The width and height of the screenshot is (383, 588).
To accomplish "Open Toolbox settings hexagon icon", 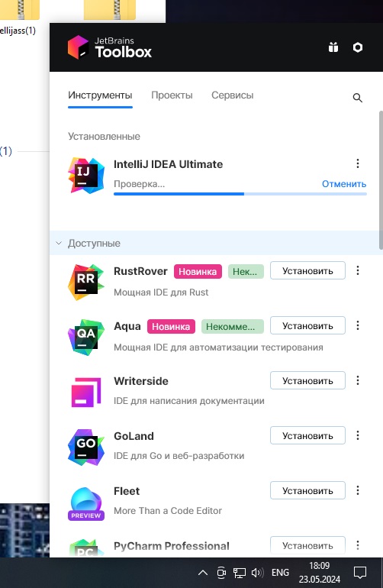I will [358, 47].
